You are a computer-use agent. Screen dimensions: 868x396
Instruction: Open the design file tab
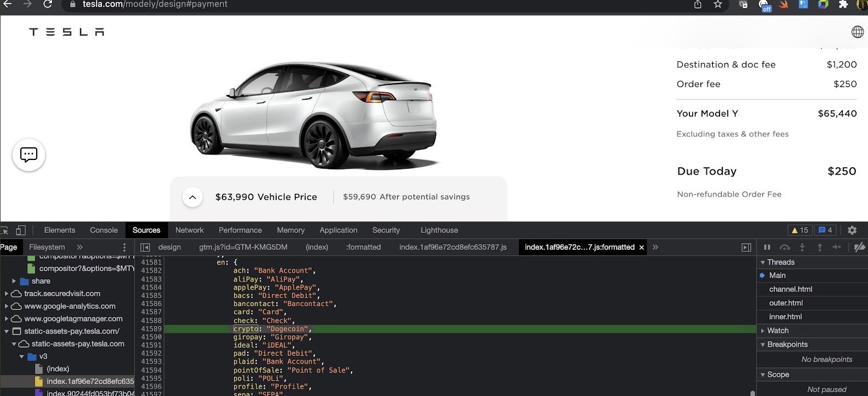(169, 247)
